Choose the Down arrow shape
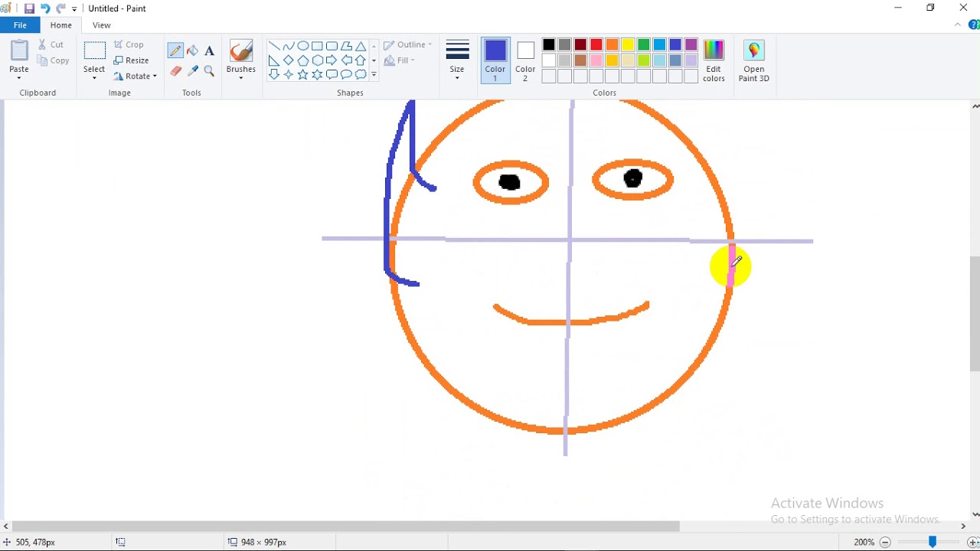980x551 pixels. tap(274, 74)
